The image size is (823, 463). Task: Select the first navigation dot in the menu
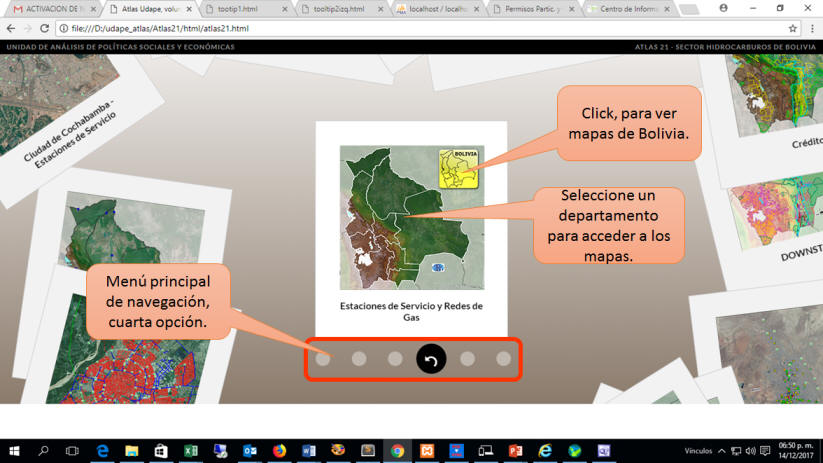(323, 359)
